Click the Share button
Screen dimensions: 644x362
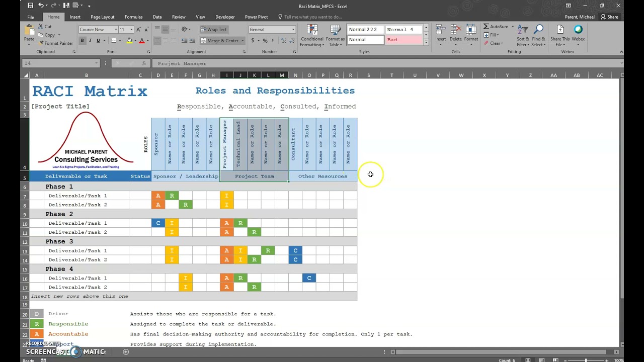pyautogui.click(x=609, y=17)
